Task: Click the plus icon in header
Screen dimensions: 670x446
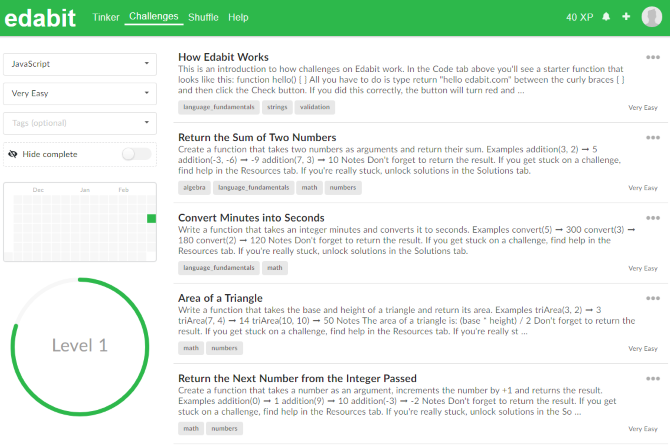Action: coord(626,17)
